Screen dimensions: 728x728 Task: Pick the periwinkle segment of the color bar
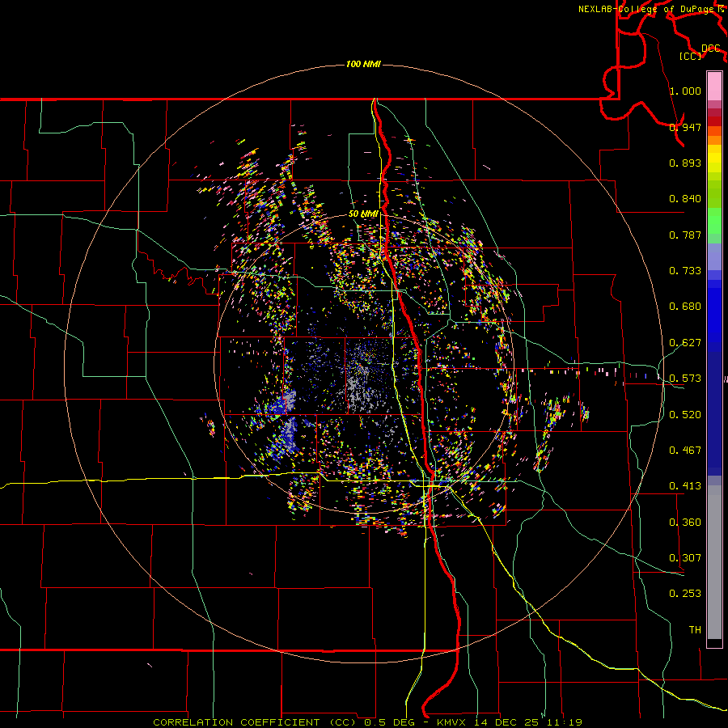coord(714,256)
